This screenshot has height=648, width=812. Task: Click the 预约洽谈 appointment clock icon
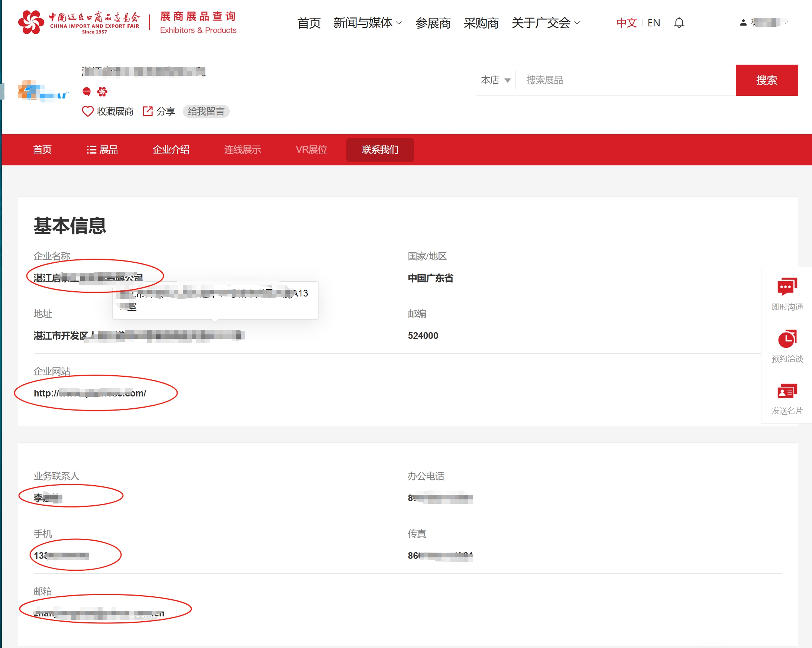(x=787, y=339)
